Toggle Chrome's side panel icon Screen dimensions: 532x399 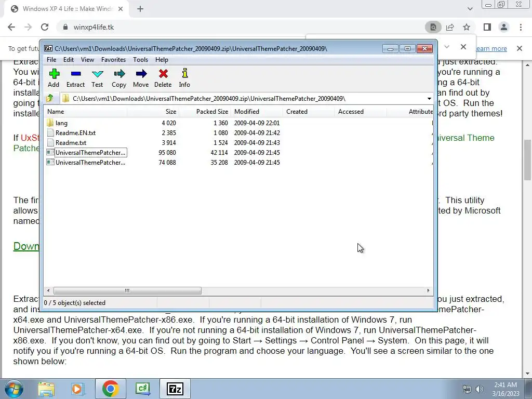[487, 27]
